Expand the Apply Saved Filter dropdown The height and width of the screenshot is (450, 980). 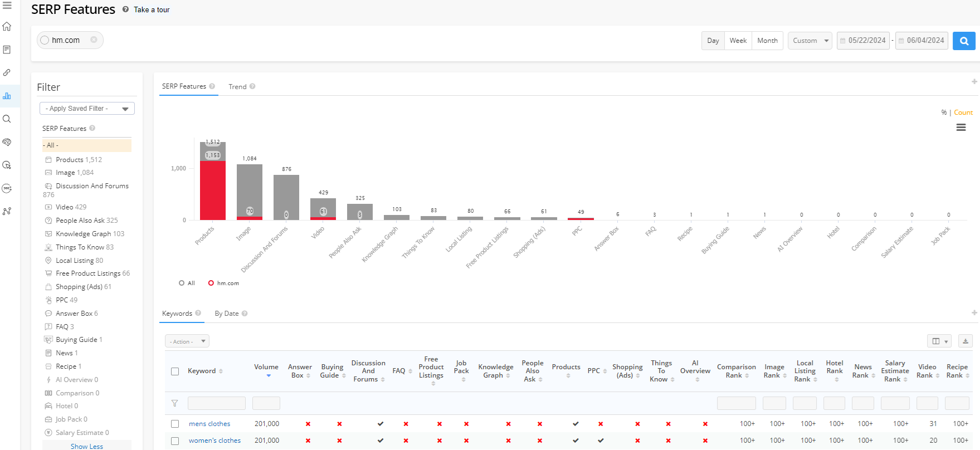87,109
